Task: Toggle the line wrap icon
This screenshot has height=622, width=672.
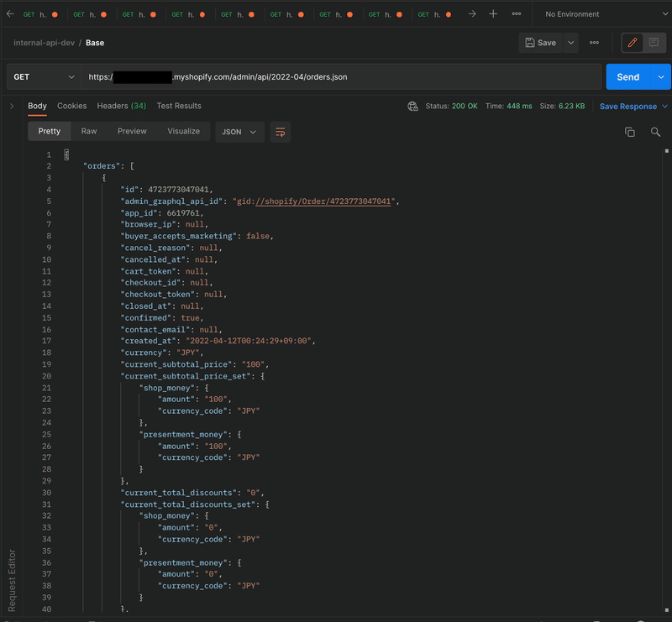Action: (x=281, y=132)
